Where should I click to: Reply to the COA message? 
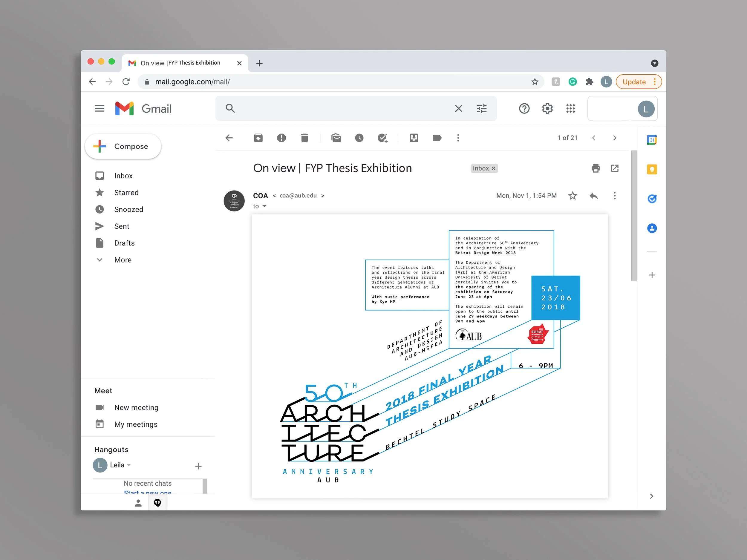click(594, 196)
